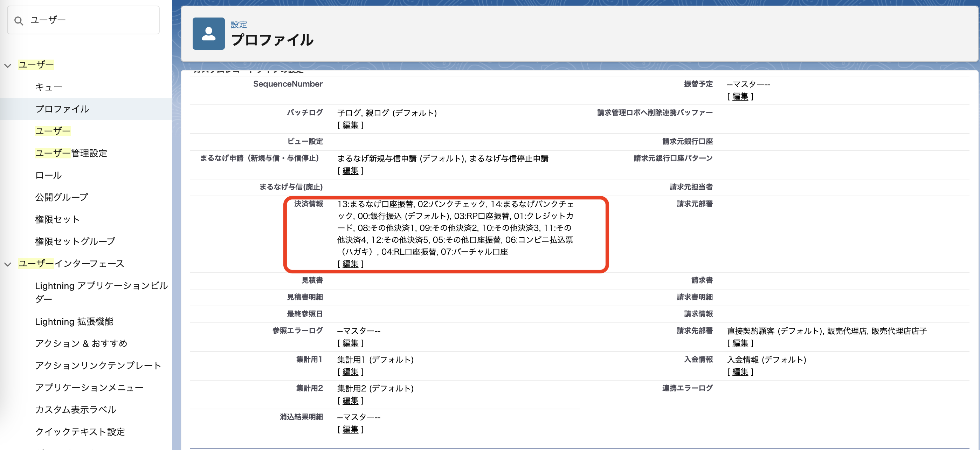The image size is (980, 450).
Task: Open the ロール settings page
Action: [x=48, y=175]
